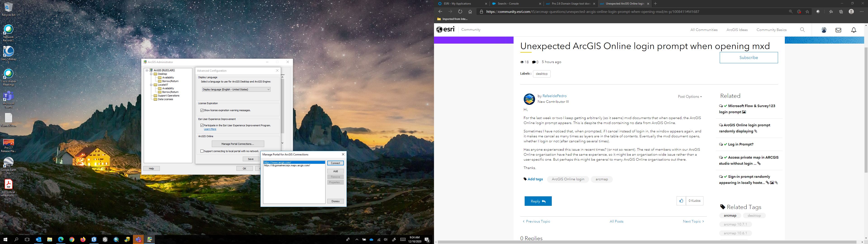Open Esri Community messages envelope
This screenshot has width=868, height=244.
pos(838,30)
